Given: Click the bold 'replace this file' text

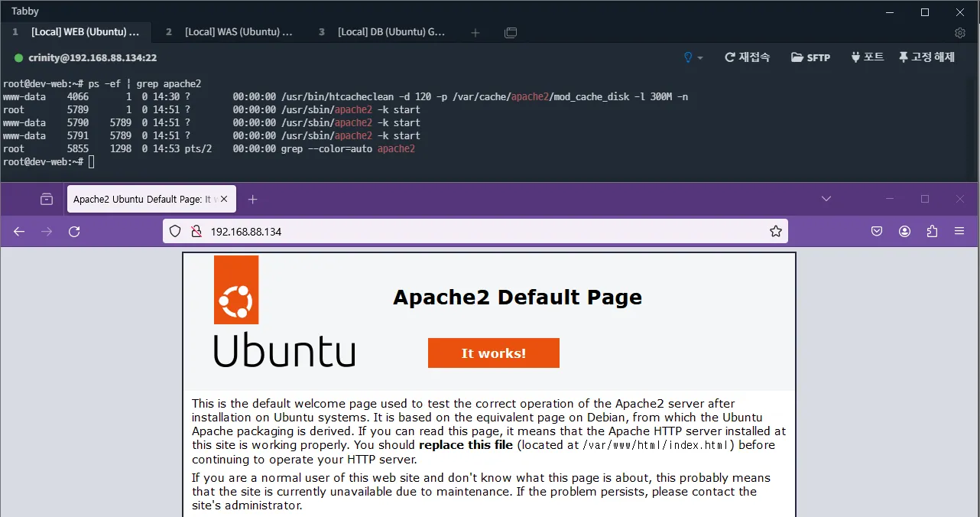Looking at the screenshot, I should (x=466, y=445).
